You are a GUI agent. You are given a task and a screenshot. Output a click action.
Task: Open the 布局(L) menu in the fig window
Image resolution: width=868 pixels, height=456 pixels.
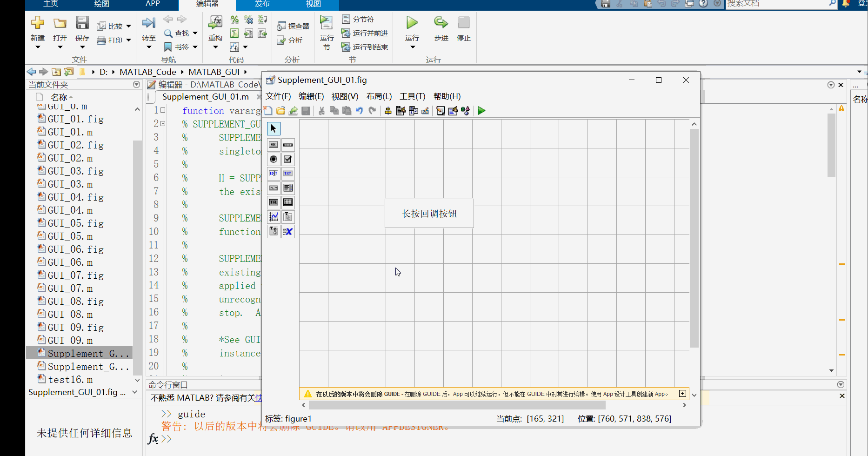coord(379,96)
